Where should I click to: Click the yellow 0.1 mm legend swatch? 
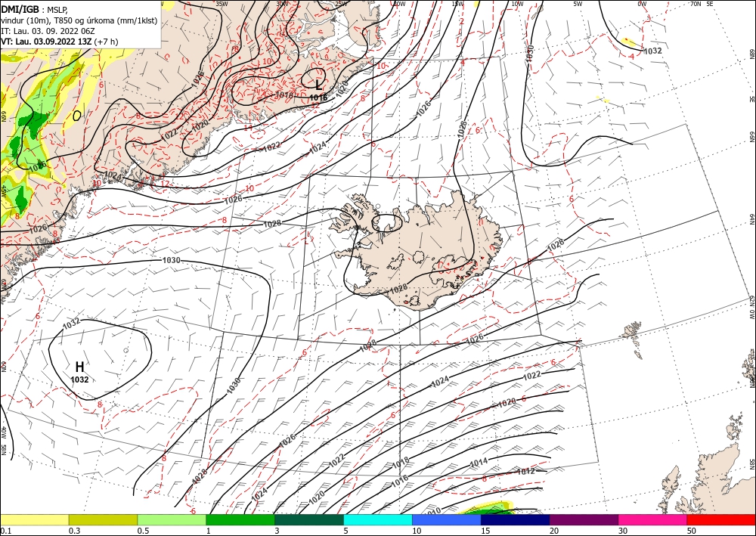(34, 519)
